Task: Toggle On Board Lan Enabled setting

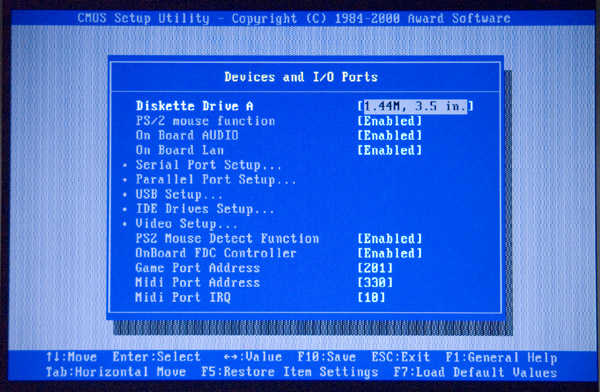Action: point(389,150)
